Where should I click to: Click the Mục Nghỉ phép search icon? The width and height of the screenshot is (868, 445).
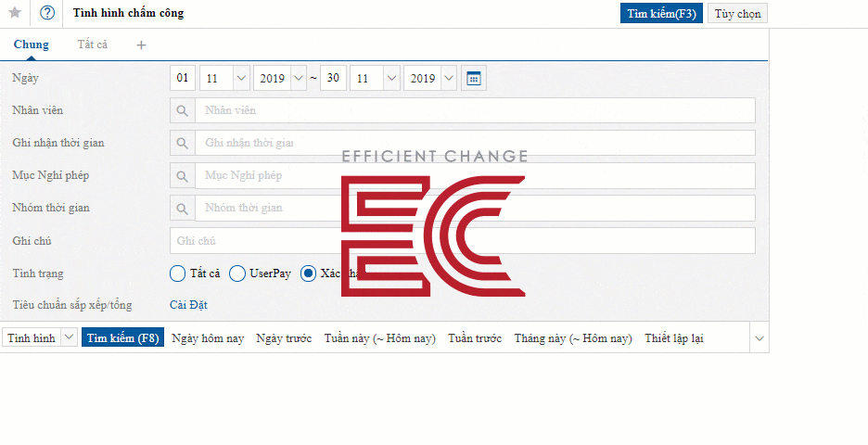coord(182,176)
